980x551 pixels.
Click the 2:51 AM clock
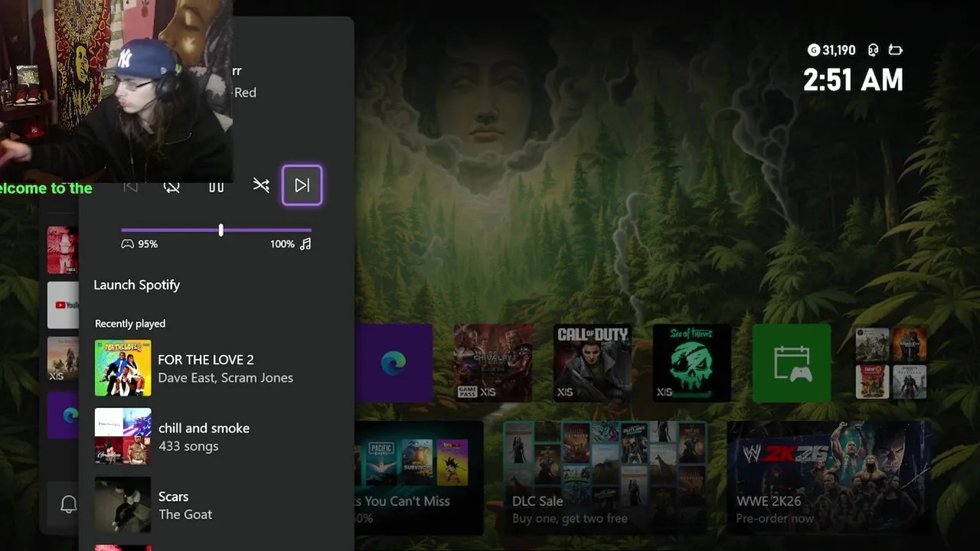coord(853,80)
